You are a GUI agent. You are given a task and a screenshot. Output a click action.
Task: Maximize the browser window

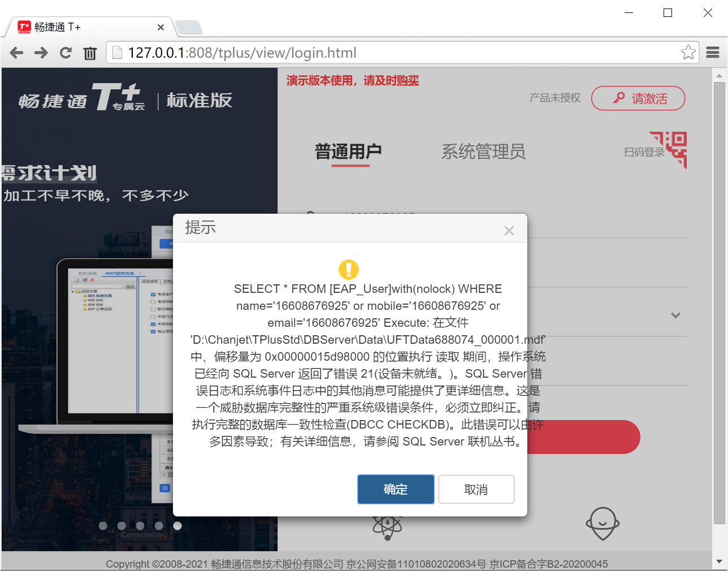pos(668,12)
